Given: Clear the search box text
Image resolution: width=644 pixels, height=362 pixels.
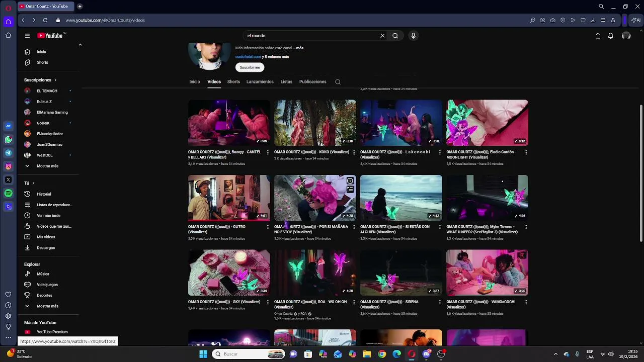Looking at the screenshot, I should (382, 36).
